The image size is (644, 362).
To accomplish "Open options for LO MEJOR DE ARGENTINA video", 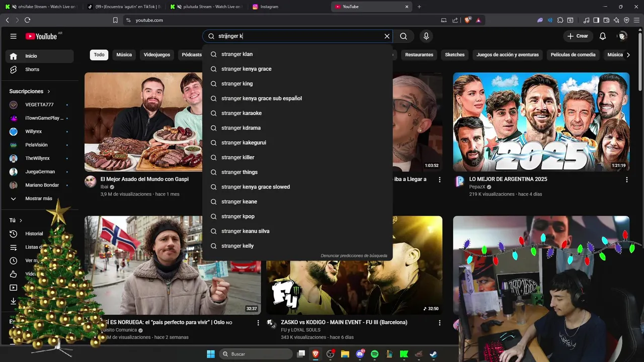I will tap(627, 179).
